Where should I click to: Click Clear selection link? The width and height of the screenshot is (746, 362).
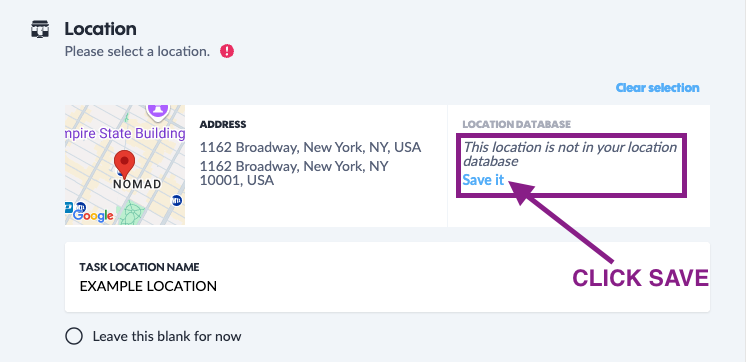658,88
